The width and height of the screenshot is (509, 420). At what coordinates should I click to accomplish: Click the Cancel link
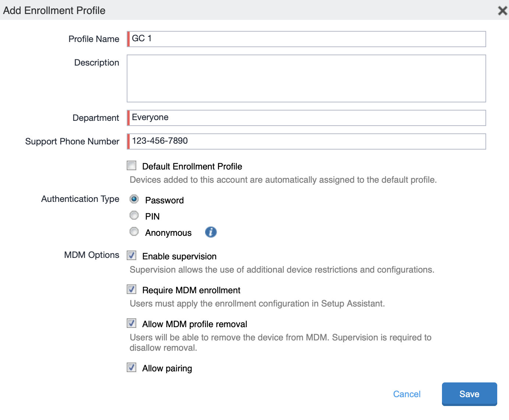click(407, 394)
